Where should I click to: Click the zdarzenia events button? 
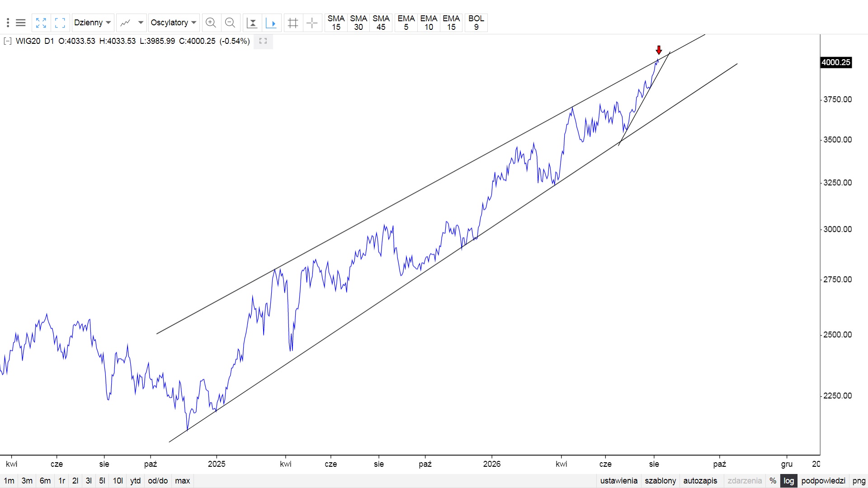click(x=745, y=481)
